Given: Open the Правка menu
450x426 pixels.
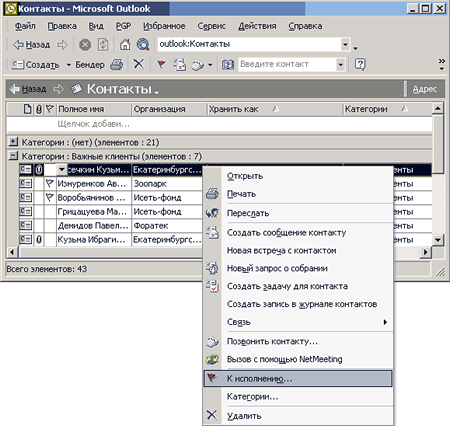Looking at the screenshot, I should 62,26.
